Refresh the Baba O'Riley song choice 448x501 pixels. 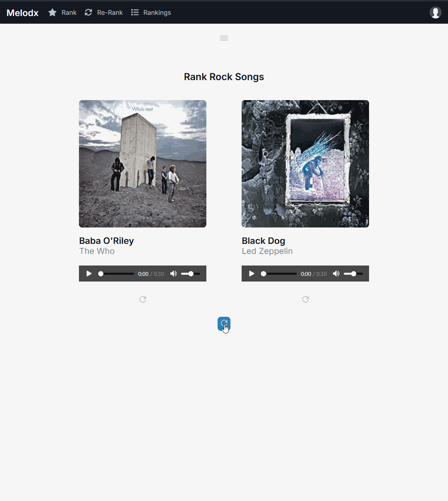143,299
